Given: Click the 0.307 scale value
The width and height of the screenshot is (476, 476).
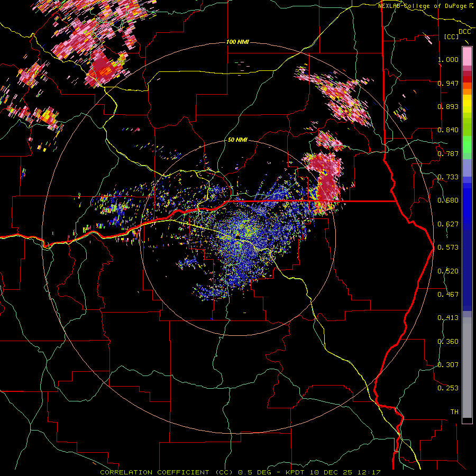Looking at the screenshot, I should [448, 365].
